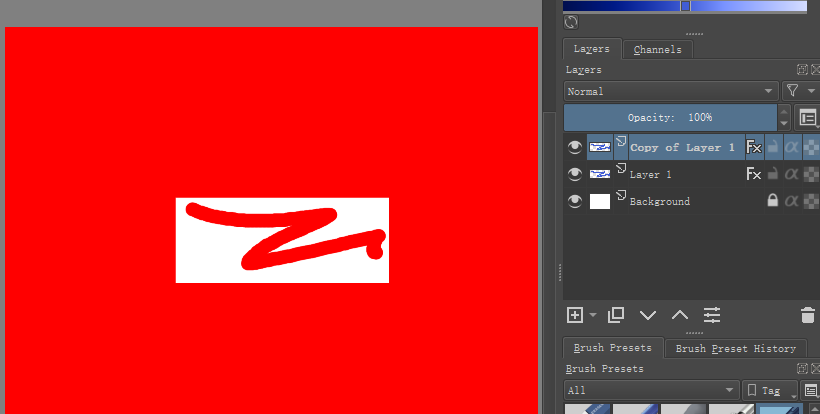Click the Fx icon on Layer 1 row
Screen dimensions: 820x414
pos(754,174)
